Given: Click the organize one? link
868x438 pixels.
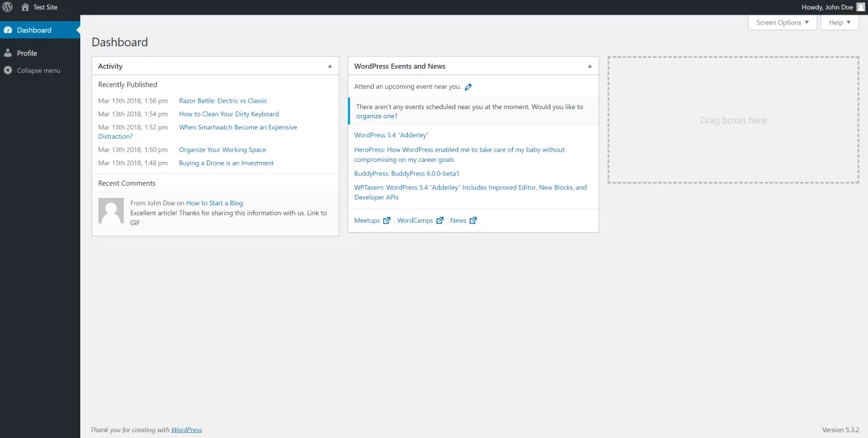Looking at the screenshot, I should [377, 116].
